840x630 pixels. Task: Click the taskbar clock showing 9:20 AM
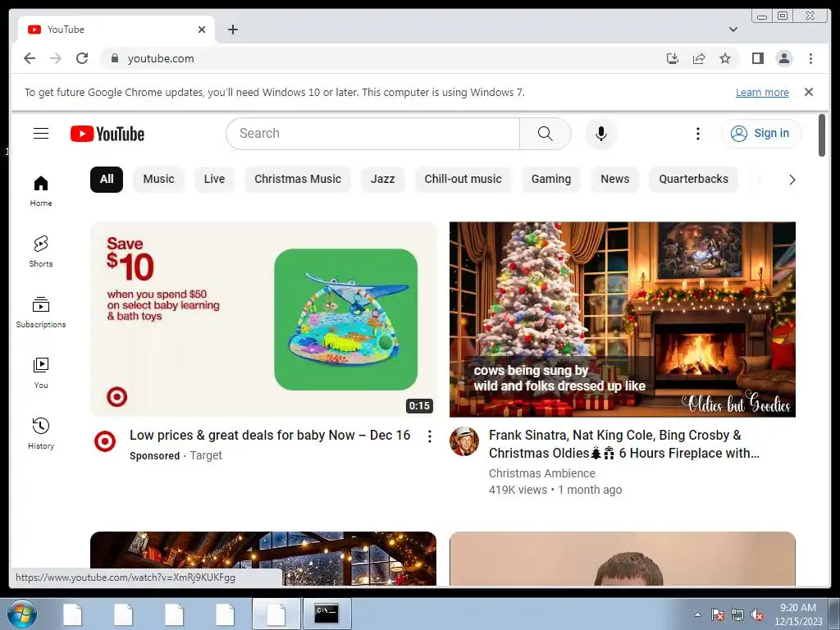point(797,614)
